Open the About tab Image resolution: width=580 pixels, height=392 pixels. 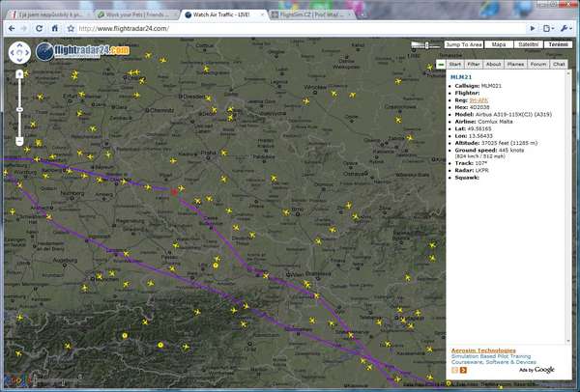pyautogui.click(x=493, y=65)
